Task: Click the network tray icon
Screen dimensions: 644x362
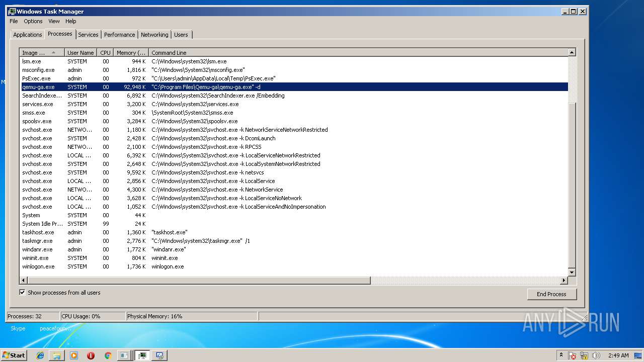Action: click(584, 355)
